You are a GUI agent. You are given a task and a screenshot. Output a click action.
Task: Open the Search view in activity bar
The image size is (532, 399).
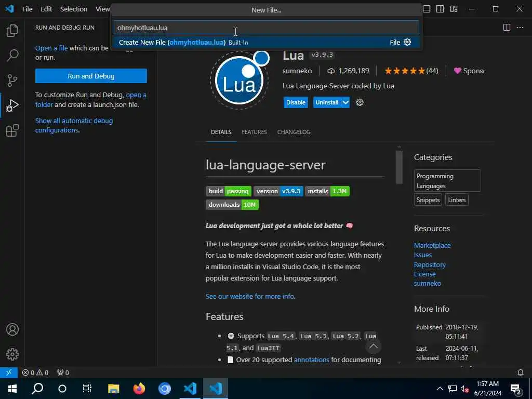click(x=12, y=55)
